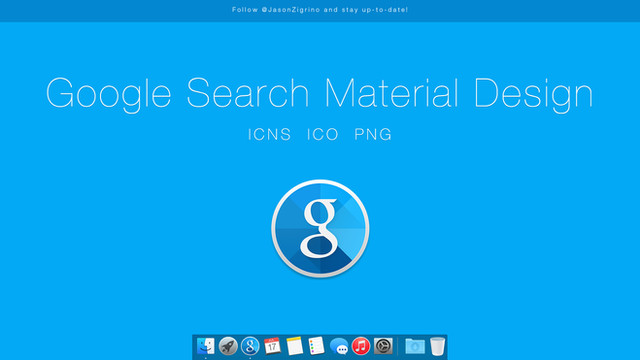Open the Notes app in the dock

click(x=294, y=346)
